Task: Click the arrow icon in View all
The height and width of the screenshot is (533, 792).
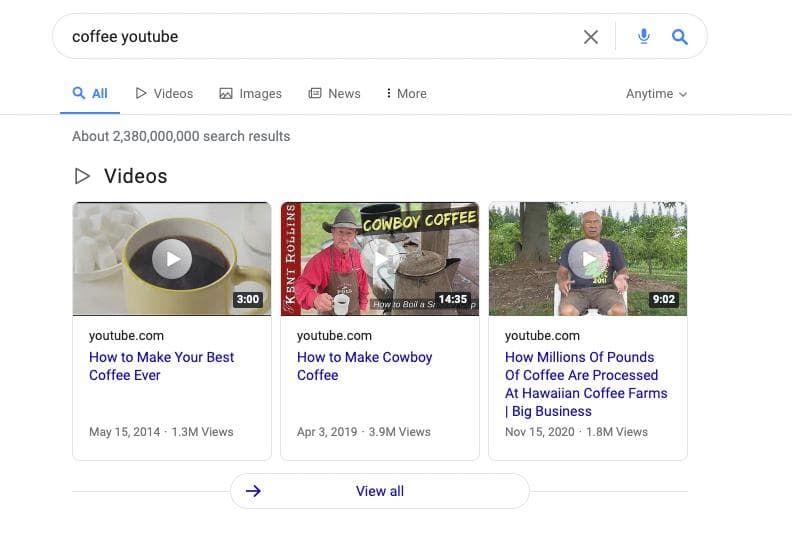Action: tap(254, 491)
